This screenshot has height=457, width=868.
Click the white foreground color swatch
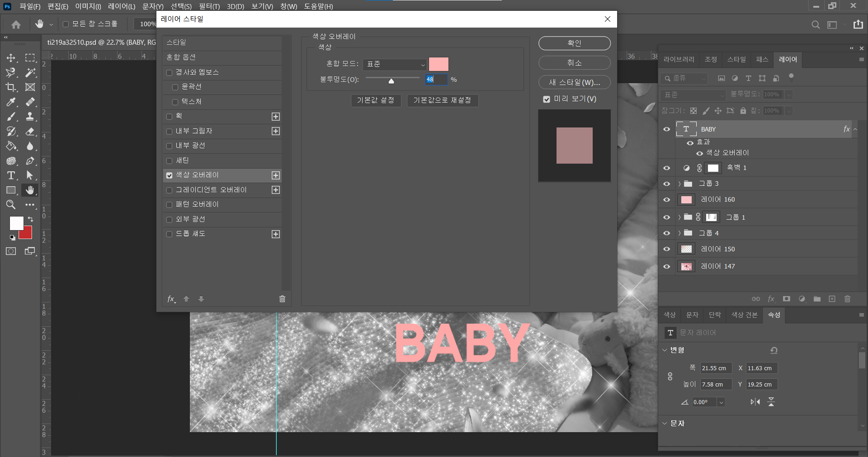pyautogui.click(x=16, y=223)
